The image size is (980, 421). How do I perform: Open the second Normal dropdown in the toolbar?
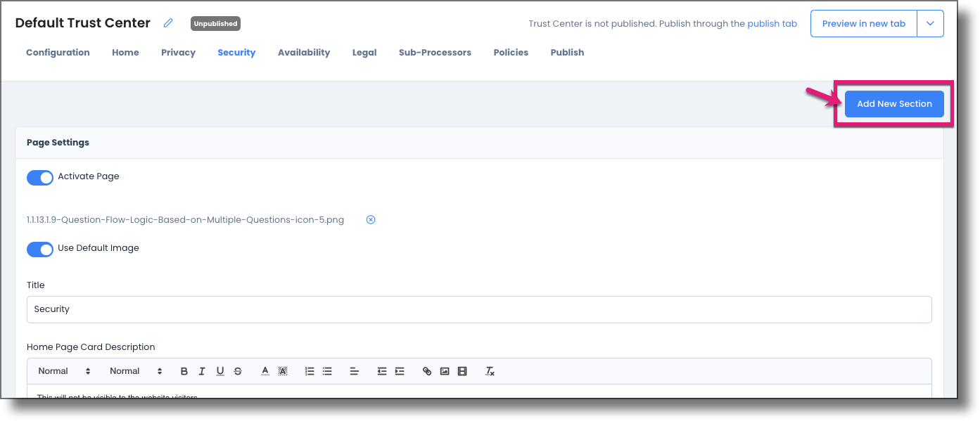tap(136, 371)
